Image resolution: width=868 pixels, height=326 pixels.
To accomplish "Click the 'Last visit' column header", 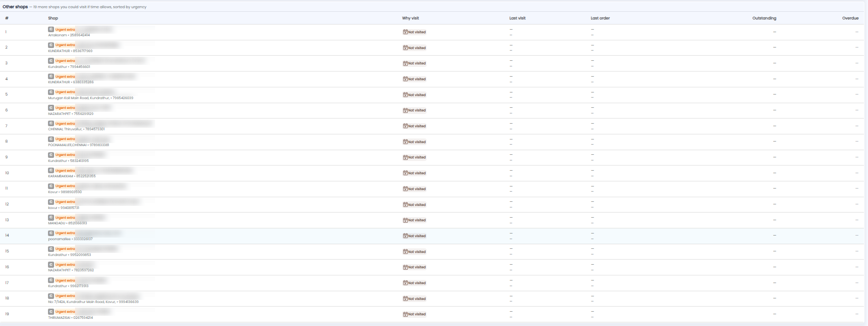I will [517, 18].
